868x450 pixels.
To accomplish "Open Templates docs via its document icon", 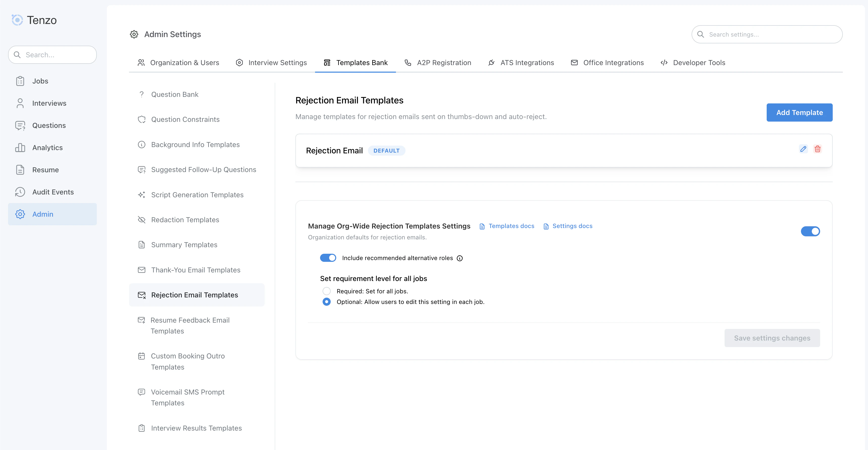I will 483,226.
